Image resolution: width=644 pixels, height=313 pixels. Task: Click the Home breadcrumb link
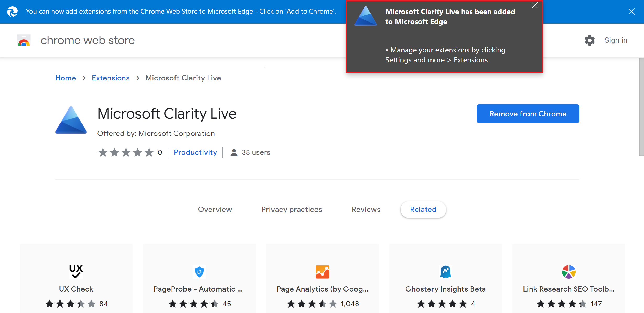click(x=66, y=78)
